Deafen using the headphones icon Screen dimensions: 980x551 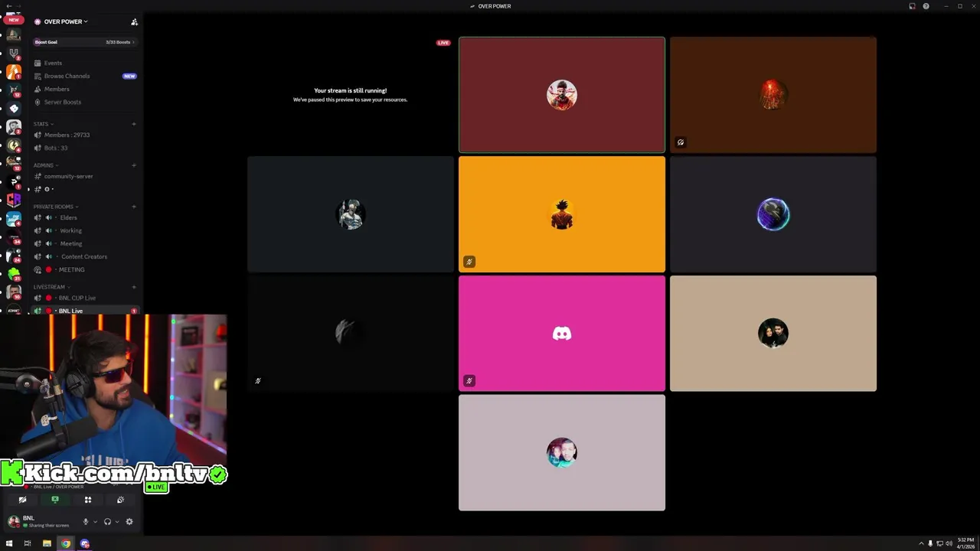(x=107, y=522)
